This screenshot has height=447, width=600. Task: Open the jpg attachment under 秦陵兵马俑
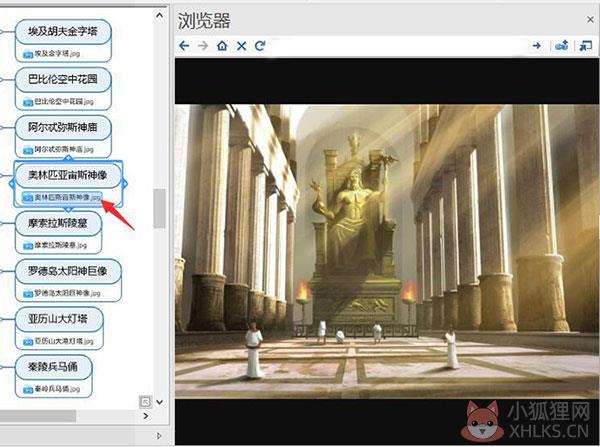pyautogui.click(x=52, y=389)
